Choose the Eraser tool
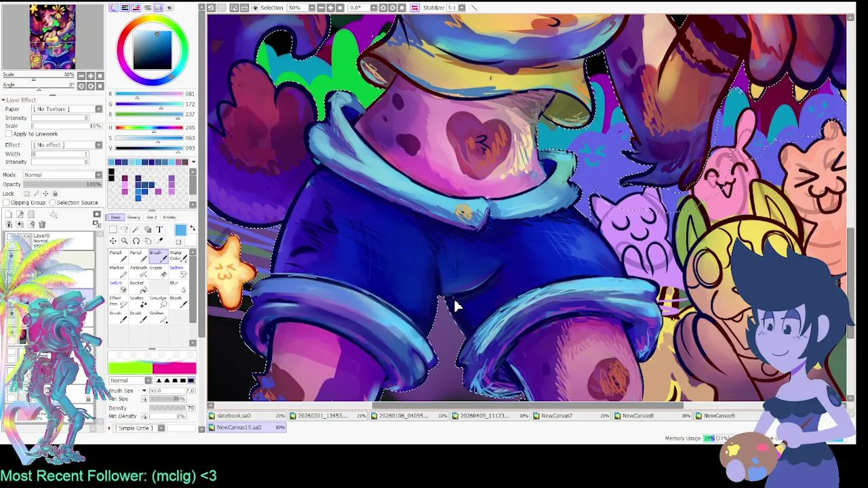The width and height of the screenshot is (868, 488). pos(158,272)
